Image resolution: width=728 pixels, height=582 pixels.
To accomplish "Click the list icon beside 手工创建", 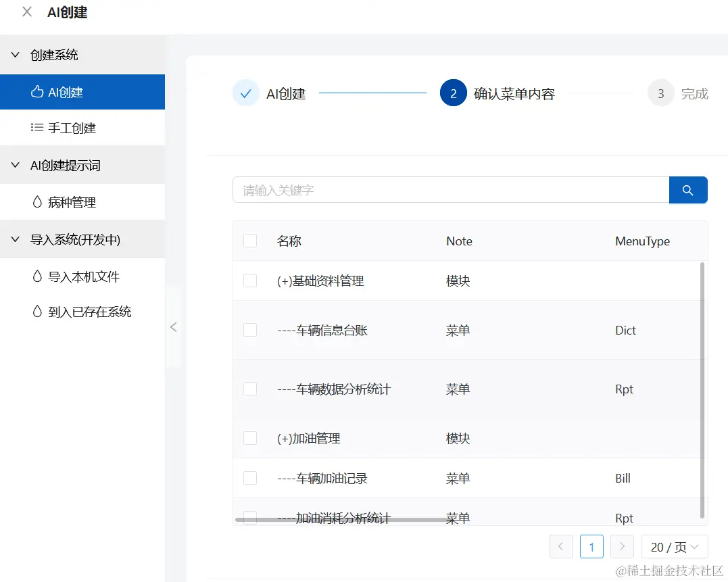I will tap(37, 127).
